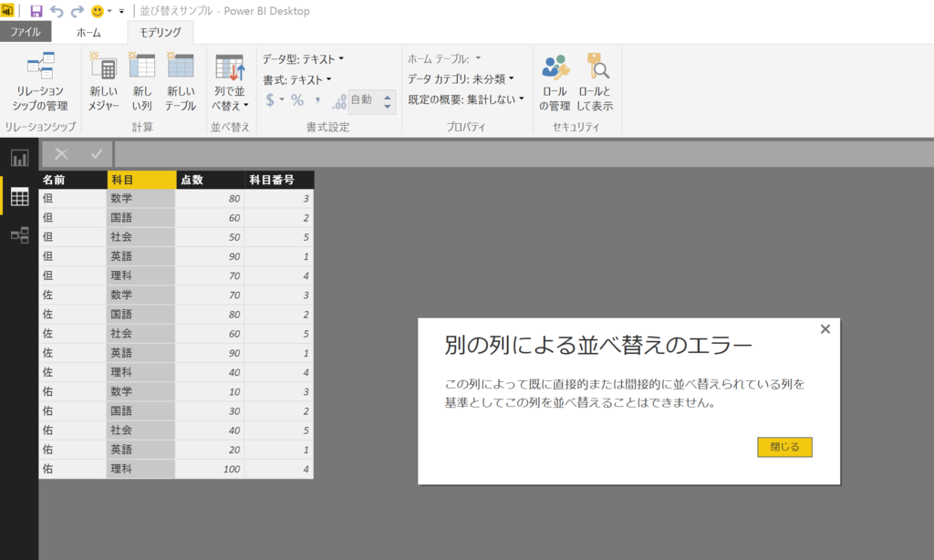Expand the データ型: テキスト dropdown

pos(303,59)
